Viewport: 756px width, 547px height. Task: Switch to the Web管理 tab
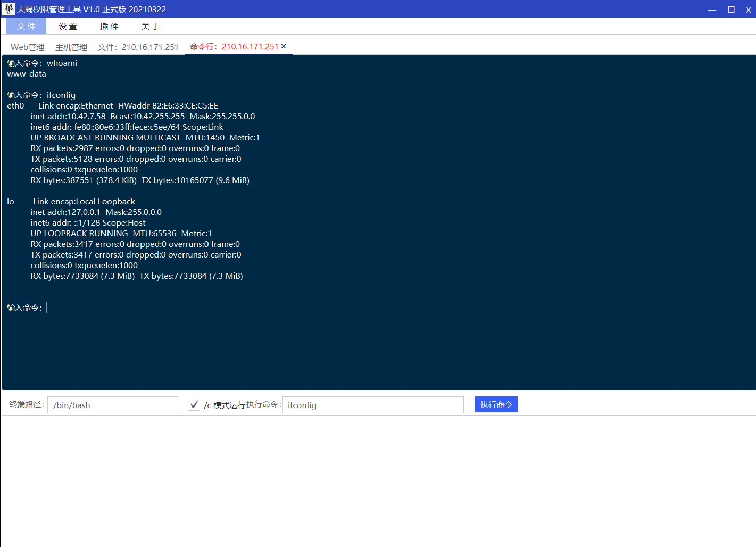coord(27,47)
